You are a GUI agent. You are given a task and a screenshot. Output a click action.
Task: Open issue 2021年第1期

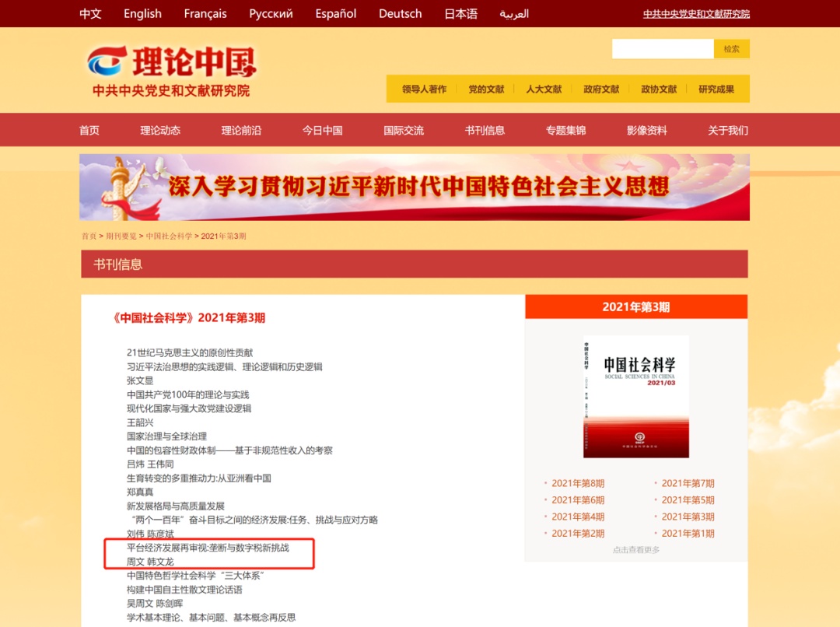click(x=688, y=533)
